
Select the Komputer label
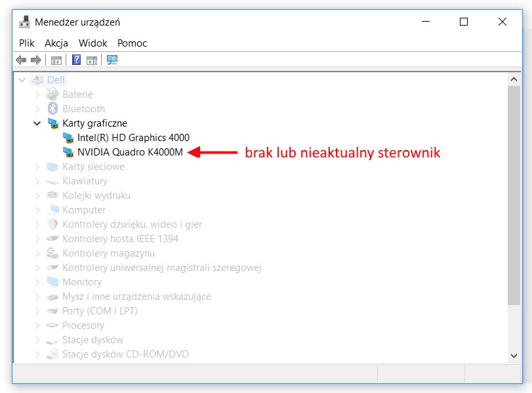pos(84,210)
